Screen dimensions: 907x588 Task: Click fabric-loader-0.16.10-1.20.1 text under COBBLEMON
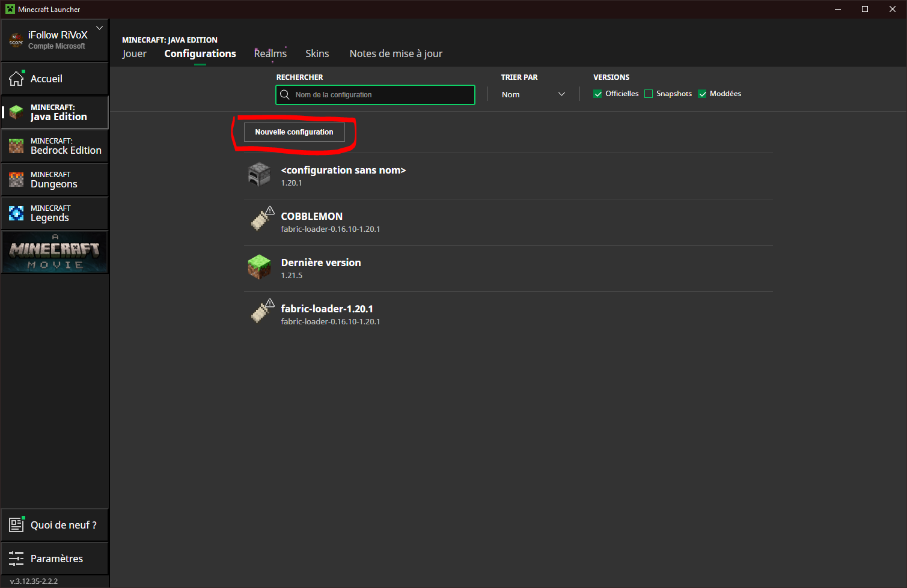click(x=331, y=229)
